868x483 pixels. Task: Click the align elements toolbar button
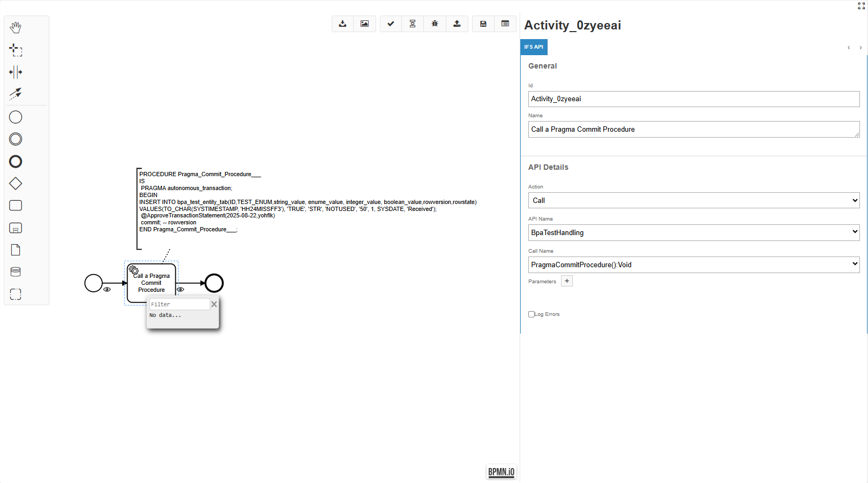tap(413, 24)
